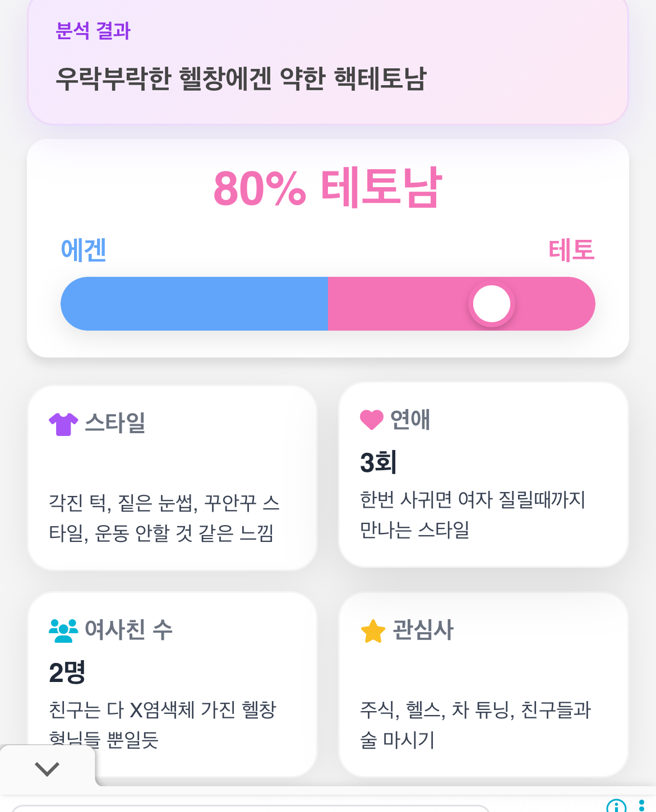This screenshot has height=812, width=656.
Task: Select the pink 테토 label
Action: tap(571, 249)
